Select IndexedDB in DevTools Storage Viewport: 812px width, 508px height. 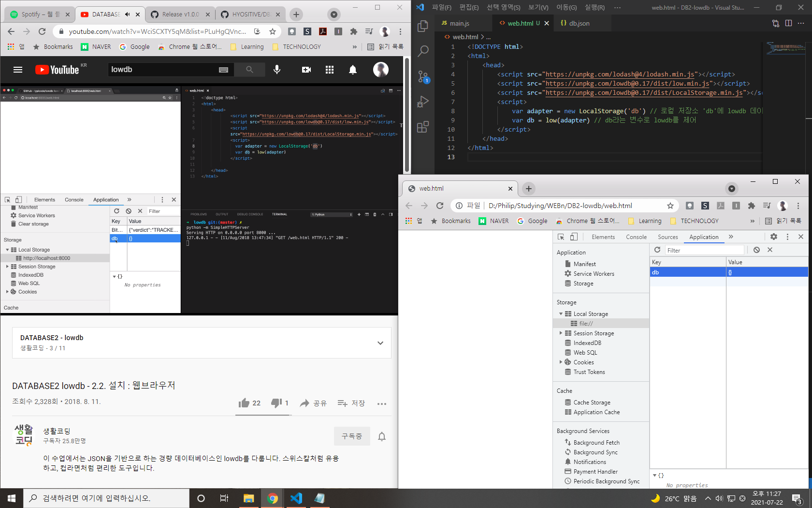point(587,343)
